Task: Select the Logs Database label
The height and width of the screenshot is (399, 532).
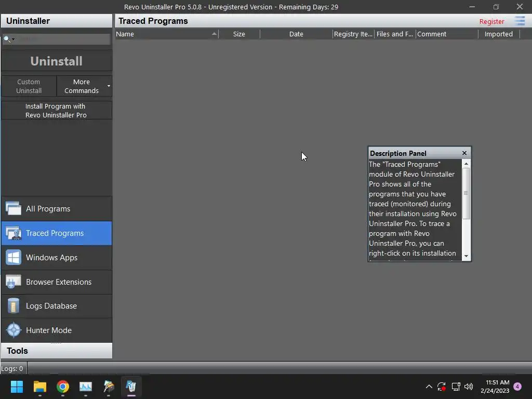Action: pyautogui.click(x=51, y=306)
